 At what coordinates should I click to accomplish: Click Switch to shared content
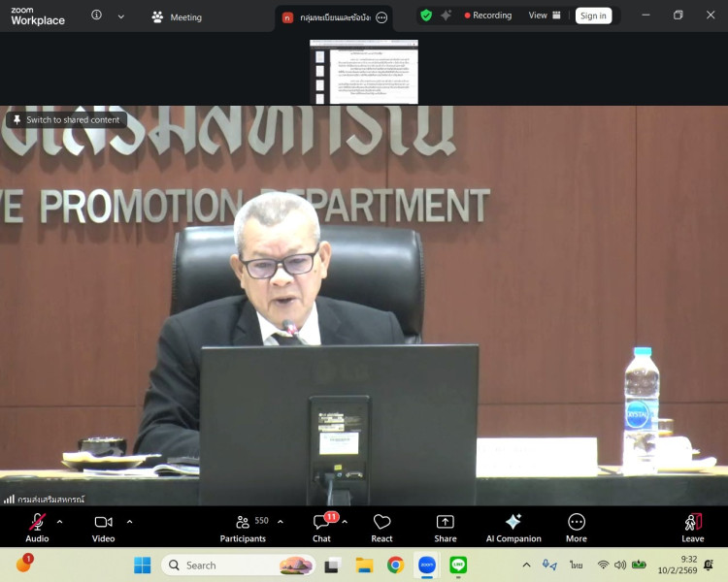click(66, 120)
